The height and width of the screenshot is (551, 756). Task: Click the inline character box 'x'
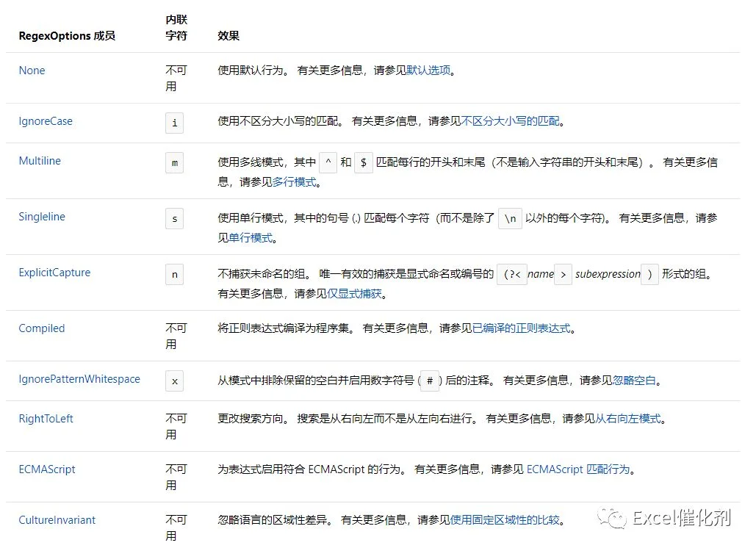point(175,381)
